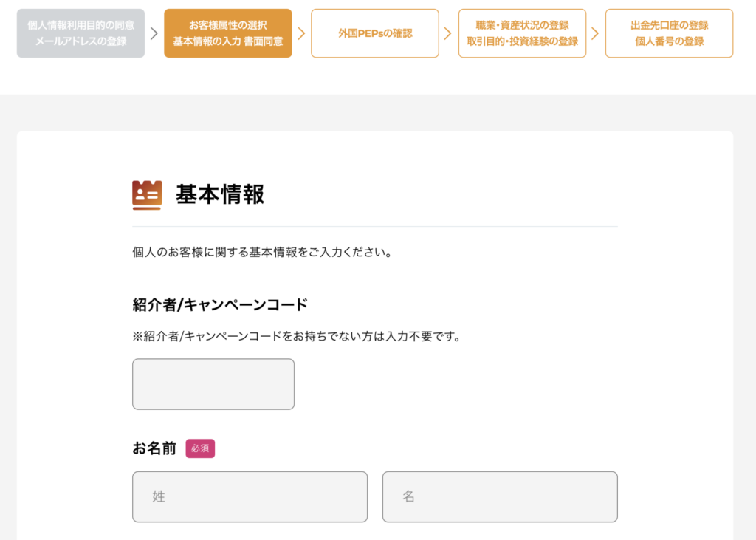Image resolution: width=756 pixels, height=540 pixels.
Task: Open the 出金先口座の登録 step
Action: point(669,33)
